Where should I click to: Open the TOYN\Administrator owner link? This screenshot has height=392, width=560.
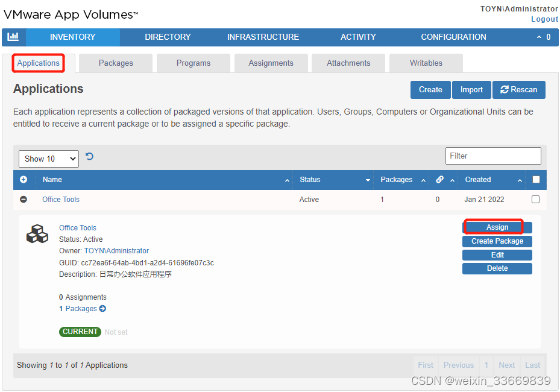pos(116,251)
